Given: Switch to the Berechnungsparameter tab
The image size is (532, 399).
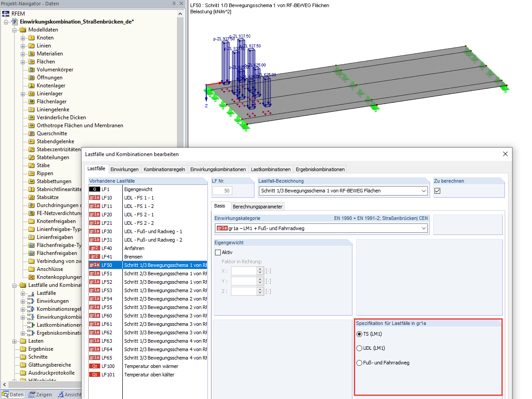Looking at the screenshot, I should 258,207.
